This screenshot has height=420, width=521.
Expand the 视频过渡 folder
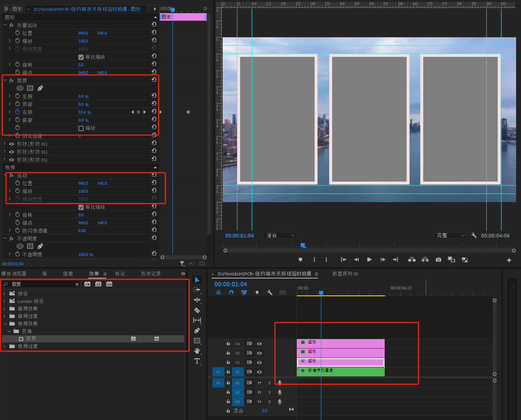tap(5, 346)
